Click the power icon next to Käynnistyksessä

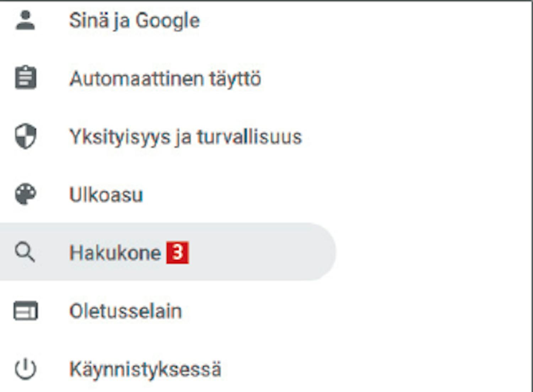(x=26, y=369)
